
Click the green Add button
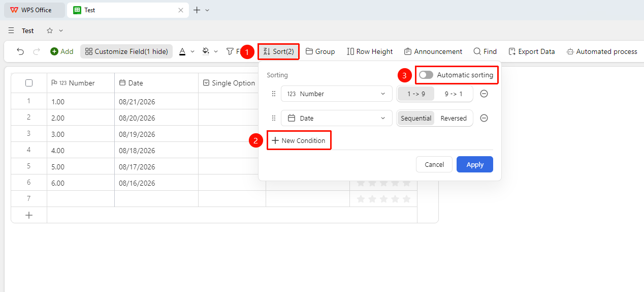61,51
